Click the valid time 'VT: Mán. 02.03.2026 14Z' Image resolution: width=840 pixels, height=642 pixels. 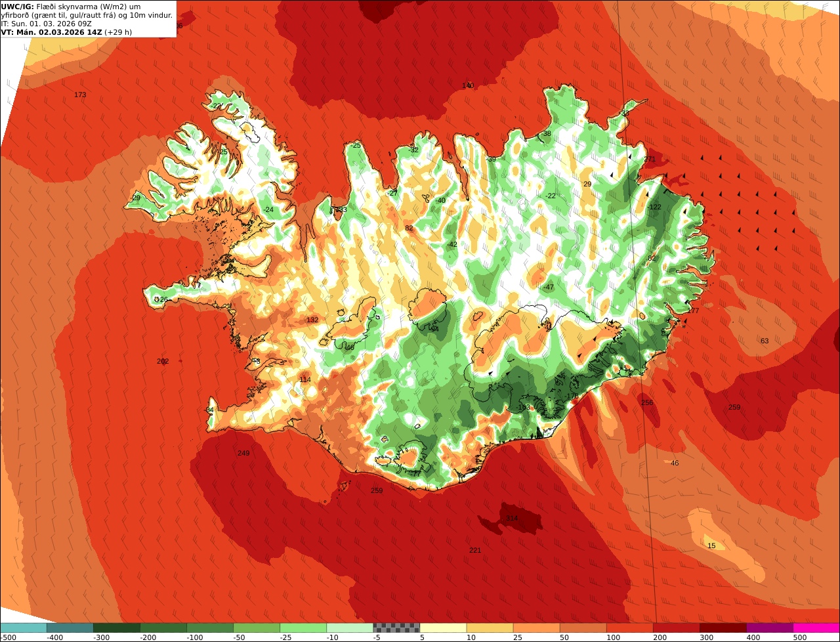point(51,32)
